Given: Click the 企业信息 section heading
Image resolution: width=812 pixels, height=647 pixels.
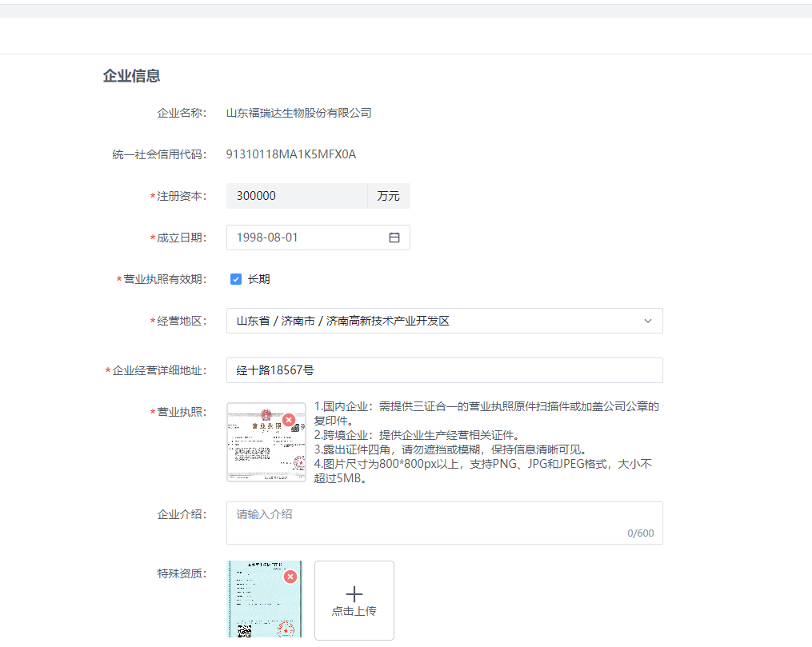Looking at the screenshot, I should point(131,76).
